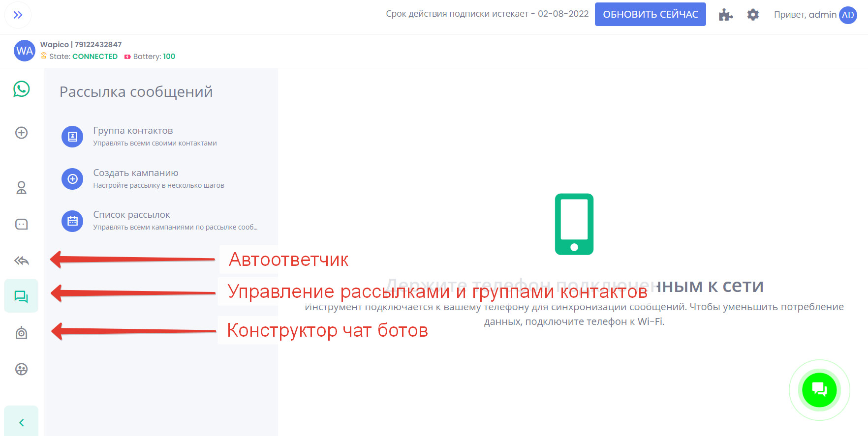Open Группа контактов menu item
This screenshot has width=868, height=436.
pos(160,137)
